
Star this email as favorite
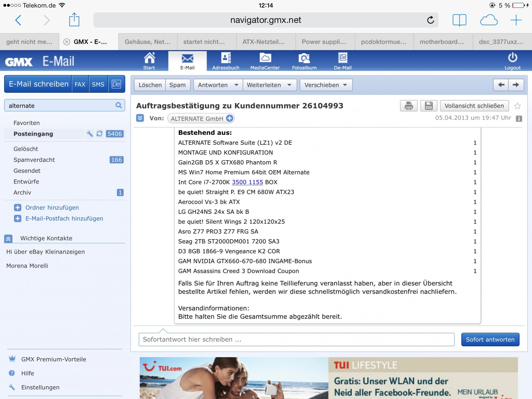pyautogui.click(x=517, y=106)
